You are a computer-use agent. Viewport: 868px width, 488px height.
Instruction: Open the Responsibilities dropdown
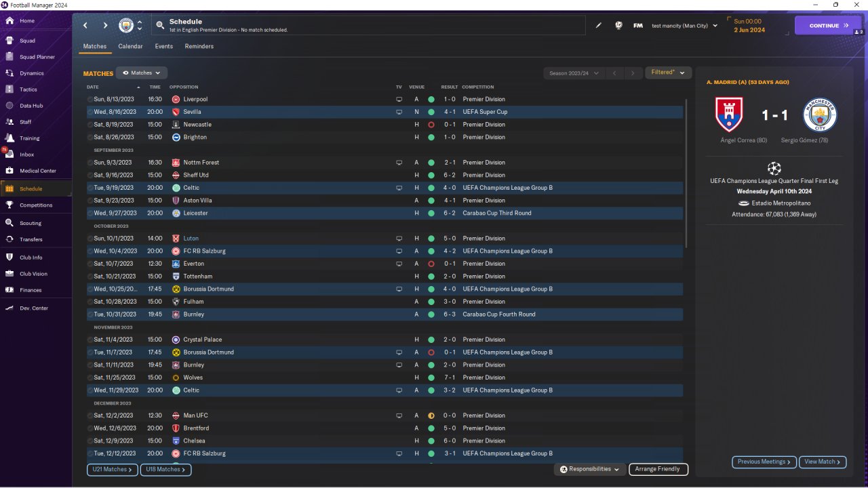pos(590,469)
